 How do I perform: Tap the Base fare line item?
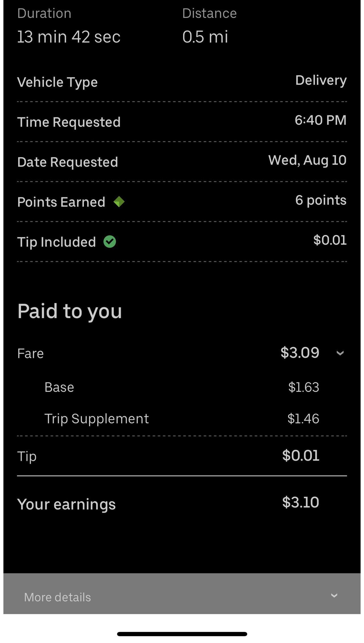coord(59,387)
